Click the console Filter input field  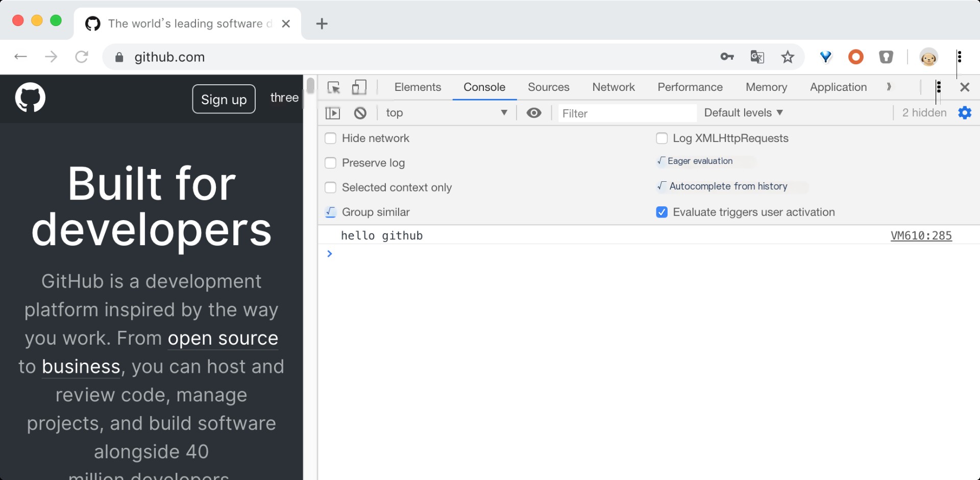pos(627,113)
